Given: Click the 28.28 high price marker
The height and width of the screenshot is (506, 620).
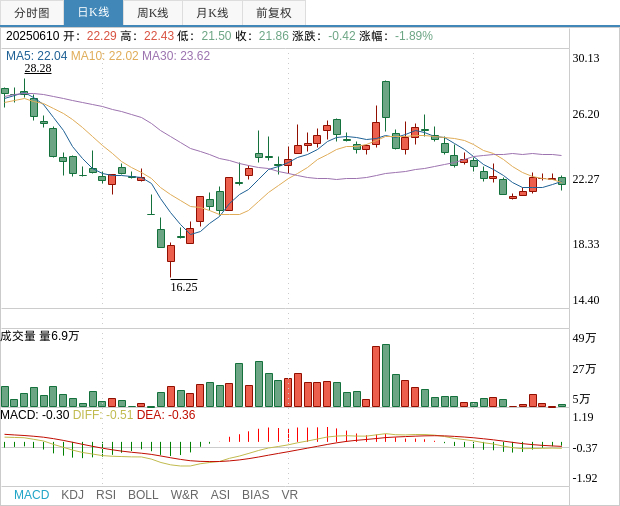Looking at the screenshot, I should pos(38,69).
